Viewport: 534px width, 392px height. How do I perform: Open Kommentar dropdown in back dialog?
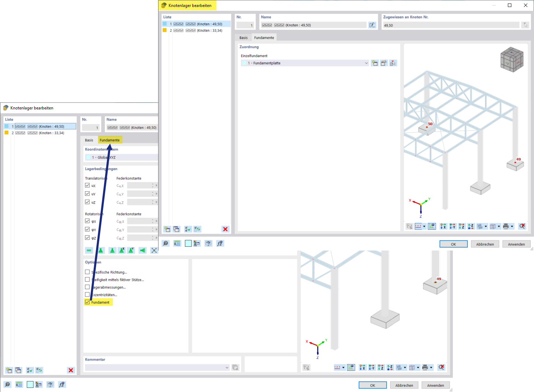pyautogui.click(x=227, y=368)
